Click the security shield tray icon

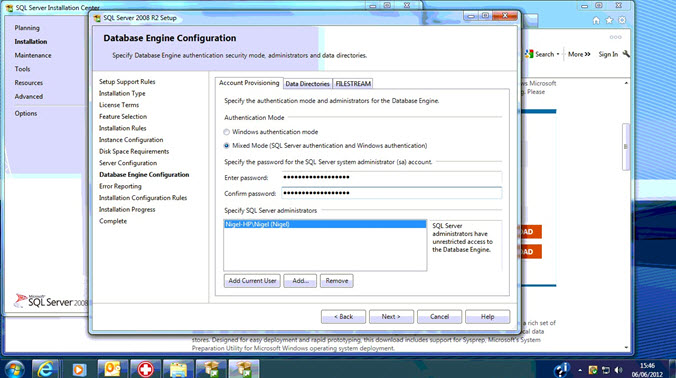593,370
